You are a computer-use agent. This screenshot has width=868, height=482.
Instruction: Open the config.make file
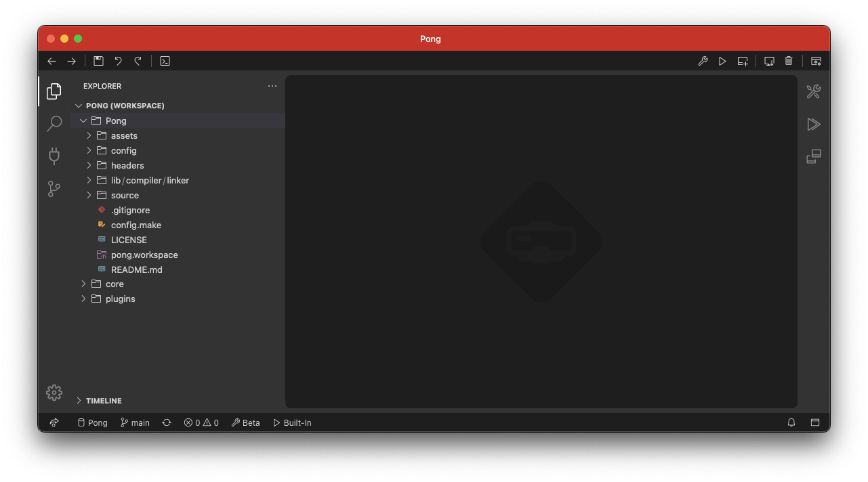[178, 225]
